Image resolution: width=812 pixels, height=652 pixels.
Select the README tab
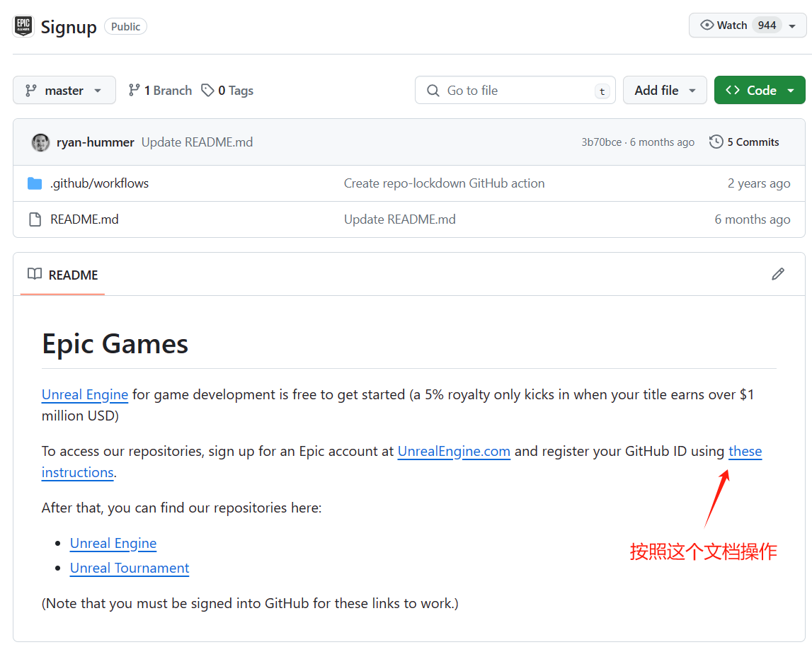tap(63, 275)
